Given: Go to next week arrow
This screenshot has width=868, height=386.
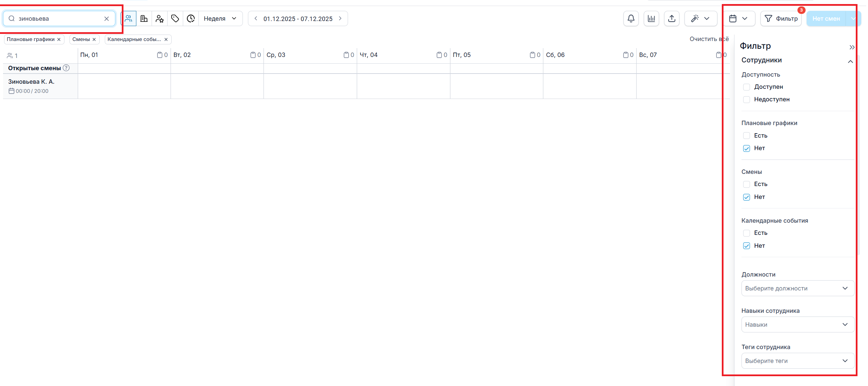Looking at the screenshot, I should [340, 19].
